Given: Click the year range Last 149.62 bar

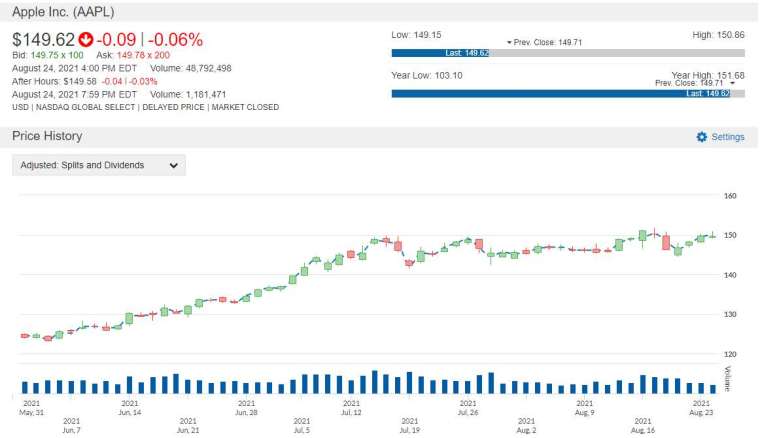Looking at the screenshot, I should coord(561,94).
